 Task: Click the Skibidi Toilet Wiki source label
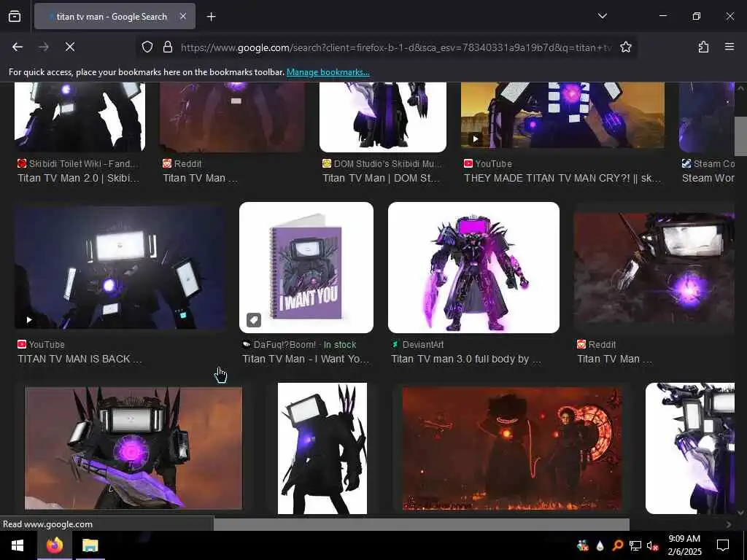(83, 164)
